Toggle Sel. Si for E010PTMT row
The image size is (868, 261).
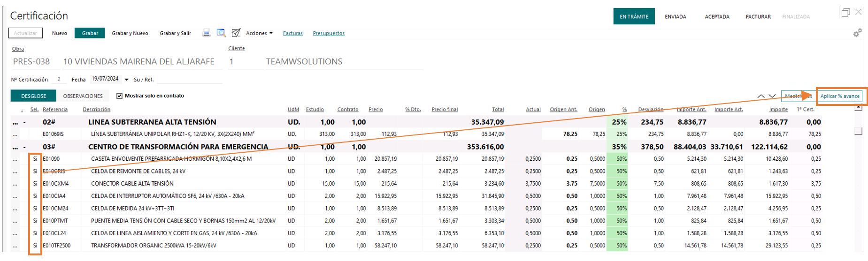pyautogui.click(x=35, y=221)
